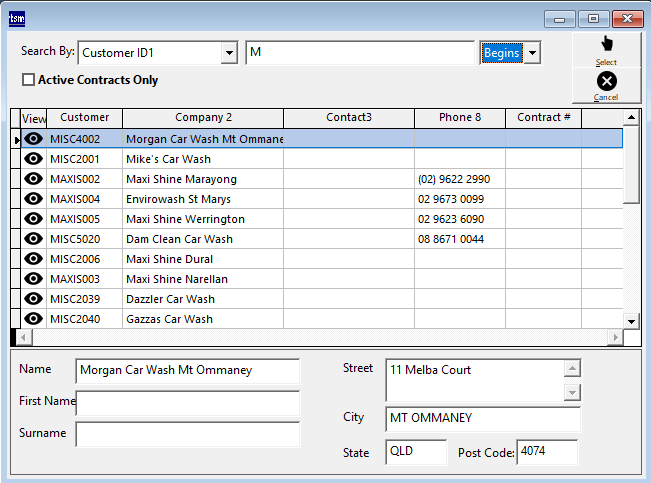This screenshot has height=483, width=651.
Task: Sort by the Customer column header
Action: (x=84, y=118)
